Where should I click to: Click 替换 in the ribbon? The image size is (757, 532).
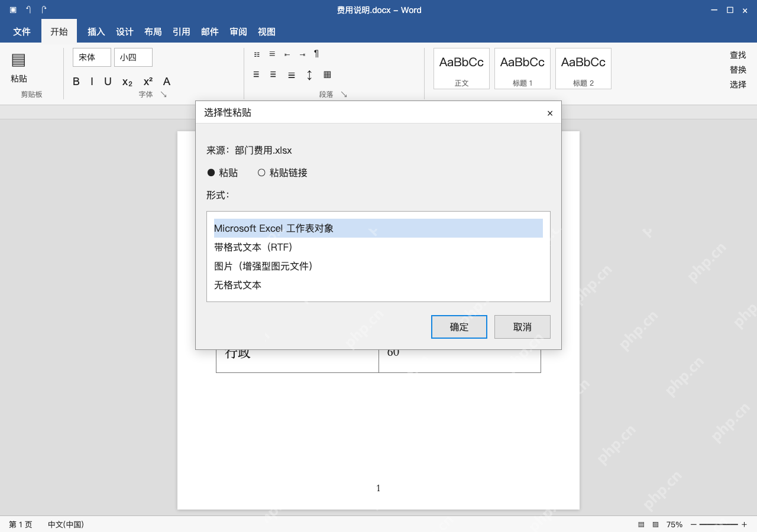738,70
